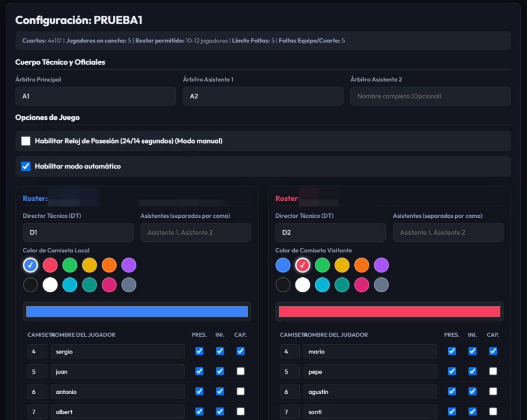Edit local player name albert
The image size is (527, 420).
118,412
